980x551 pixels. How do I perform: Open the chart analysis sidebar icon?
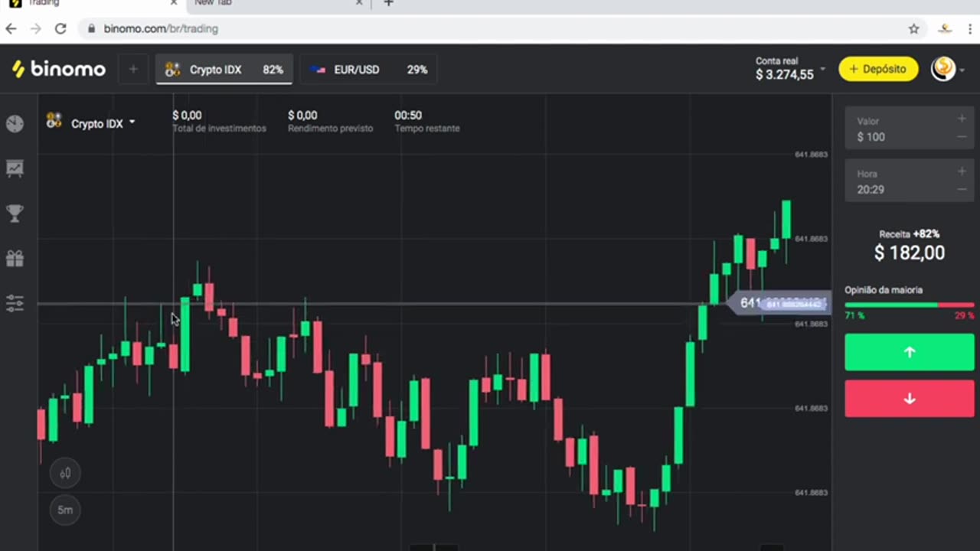(15, 168)
